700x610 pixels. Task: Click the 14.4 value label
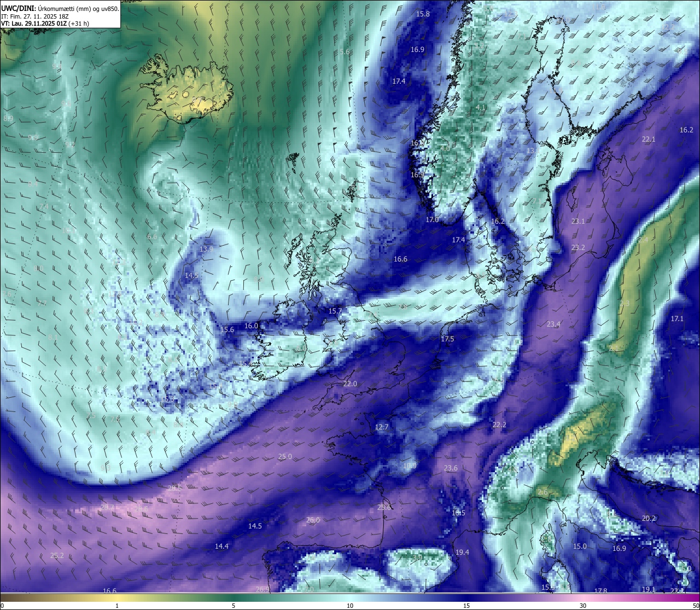pos(221,547)
